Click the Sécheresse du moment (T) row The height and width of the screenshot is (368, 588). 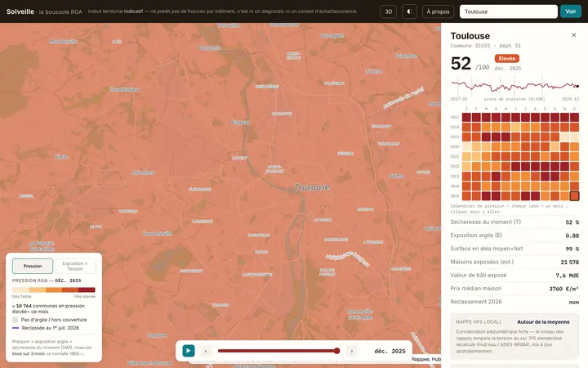pos(514,222)
